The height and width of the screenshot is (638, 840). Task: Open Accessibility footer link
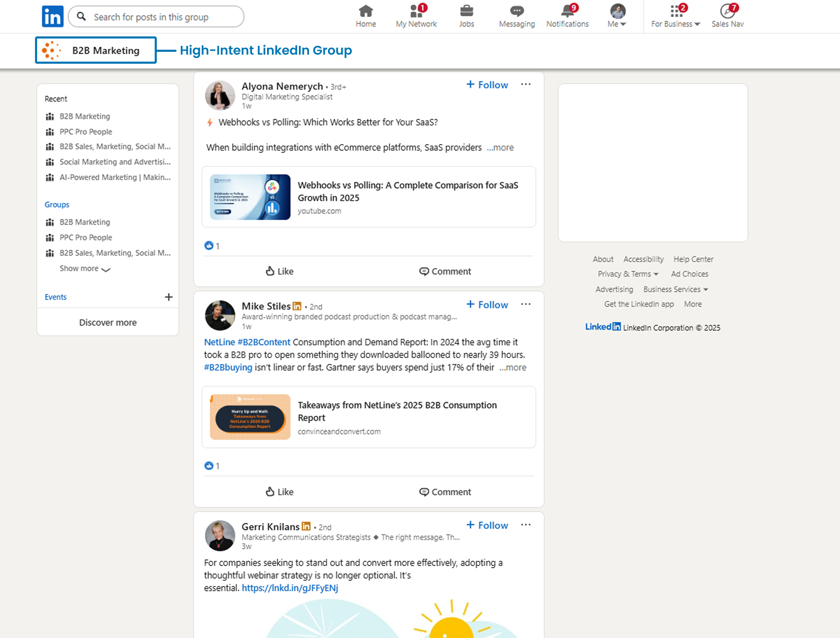point(644,259)
